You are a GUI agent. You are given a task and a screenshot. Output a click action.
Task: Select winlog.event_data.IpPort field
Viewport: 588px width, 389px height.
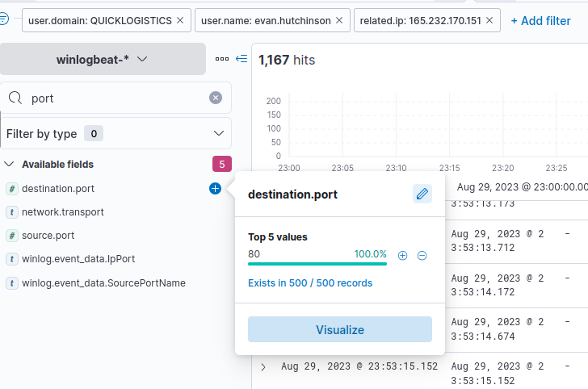pos(78,259)
